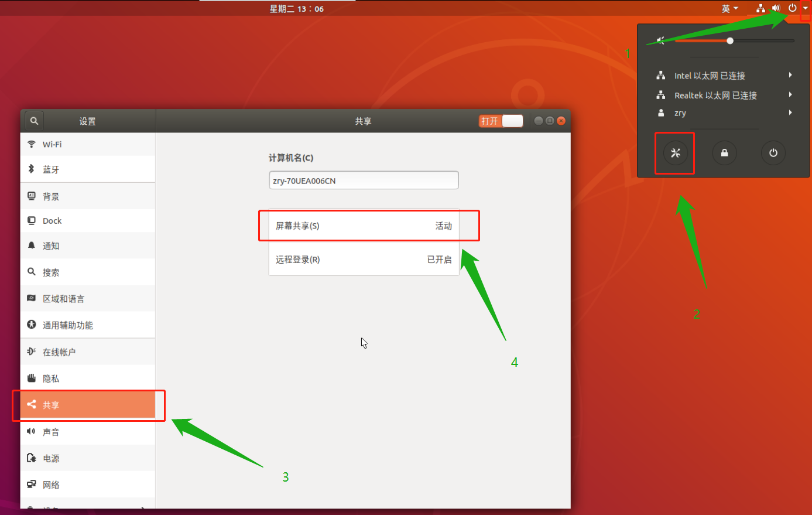Screen dimensions: 812x515
Task: Click the speaker icon in top bar
Action: click(x=775, y=8)
